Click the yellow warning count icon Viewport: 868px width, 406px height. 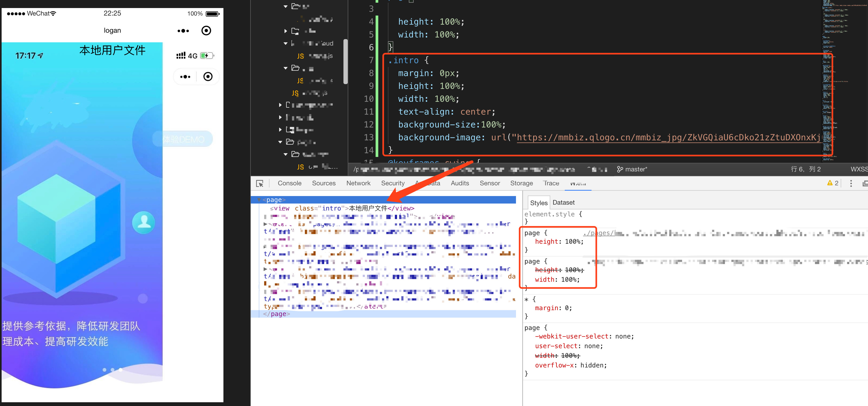[830, 183]
